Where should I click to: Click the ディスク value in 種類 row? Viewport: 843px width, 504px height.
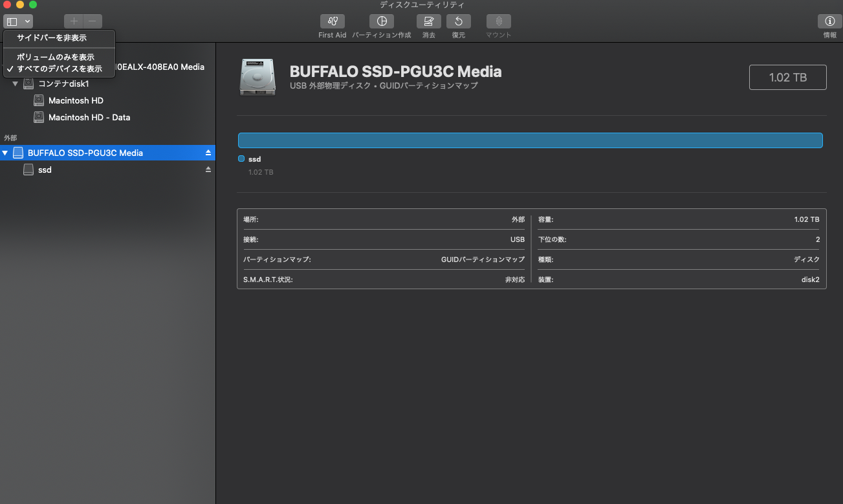click(807, 259)
